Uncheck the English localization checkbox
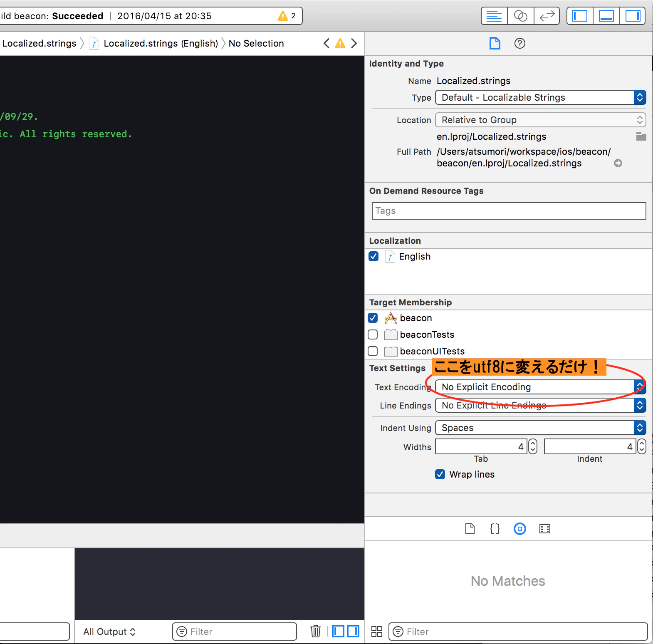 (373, 256)
